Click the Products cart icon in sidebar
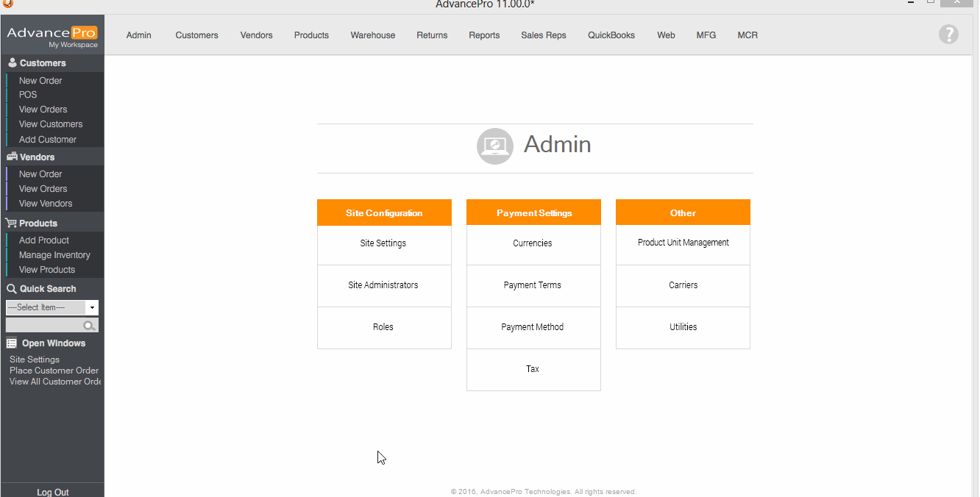Image resolution: width=980 pixels, height=497 pixels. pyautogui.click(x=12, y=224)
